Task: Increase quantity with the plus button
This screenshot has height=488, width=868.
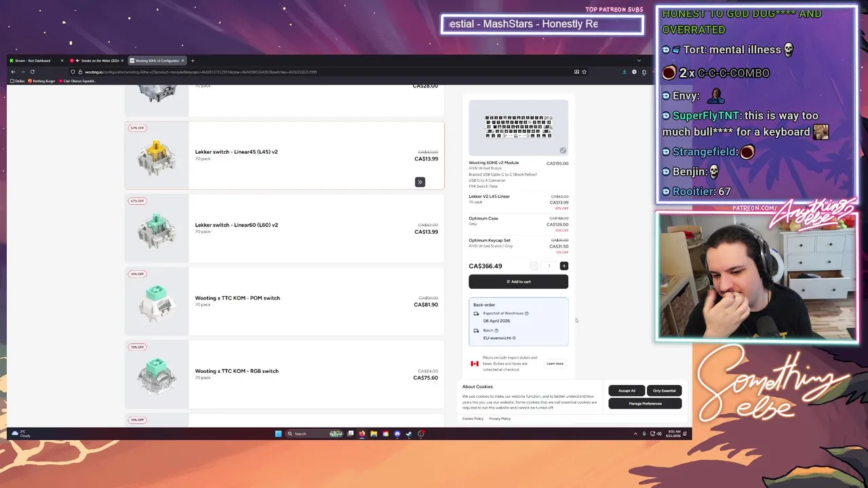Action: [564, 266]
